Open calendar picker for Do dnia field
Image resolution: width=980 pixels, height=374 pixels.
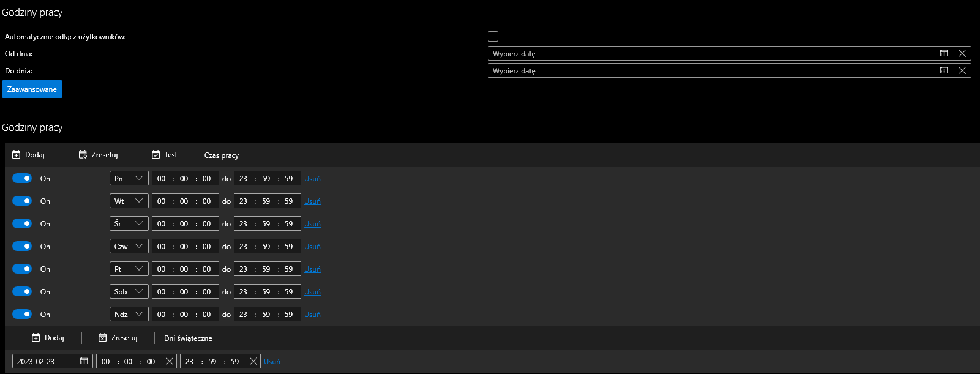(944, 70)
